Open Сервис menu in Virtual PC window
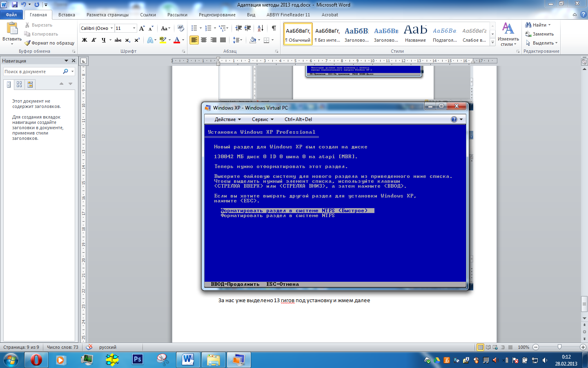The image size is (588, 368). coord(263,119)
